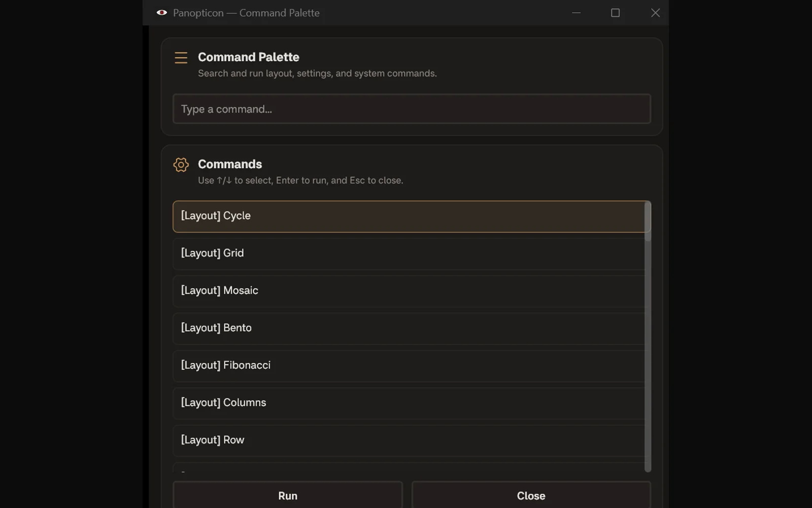This screenshot has width=812, height=508.
Task: Choose the [Layout] Columns command
Action: point(409,403)
